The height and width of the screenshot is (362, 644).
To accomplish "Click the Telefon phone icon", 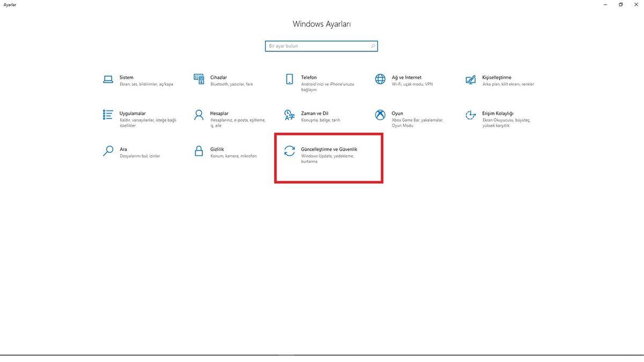I will (289, 79).
